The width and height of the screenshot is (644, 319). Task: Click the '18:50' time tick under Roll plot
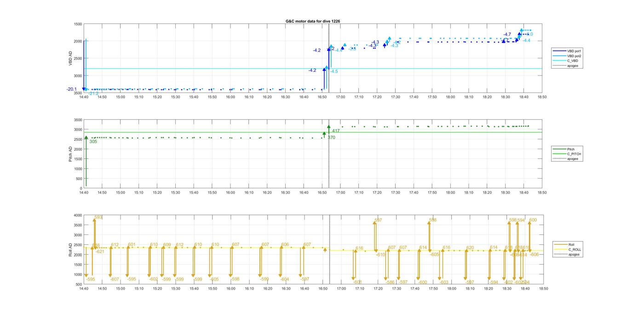543,289
